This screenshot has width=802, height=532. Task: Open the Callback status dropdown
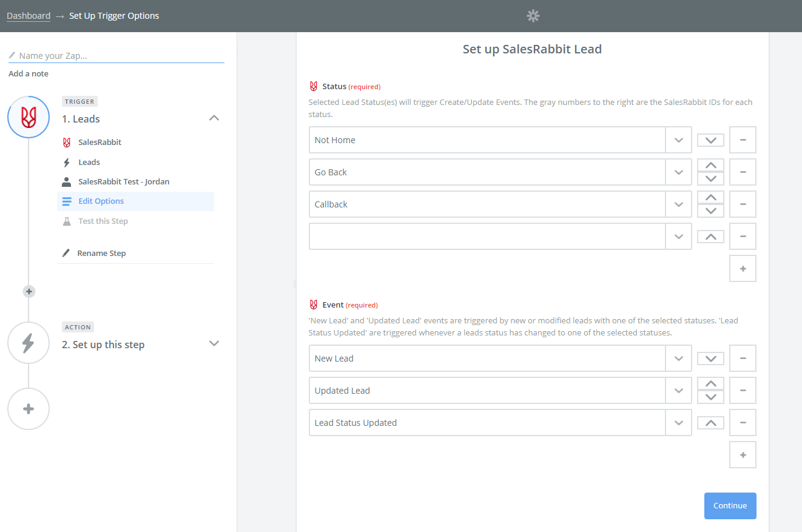(679, 204)
